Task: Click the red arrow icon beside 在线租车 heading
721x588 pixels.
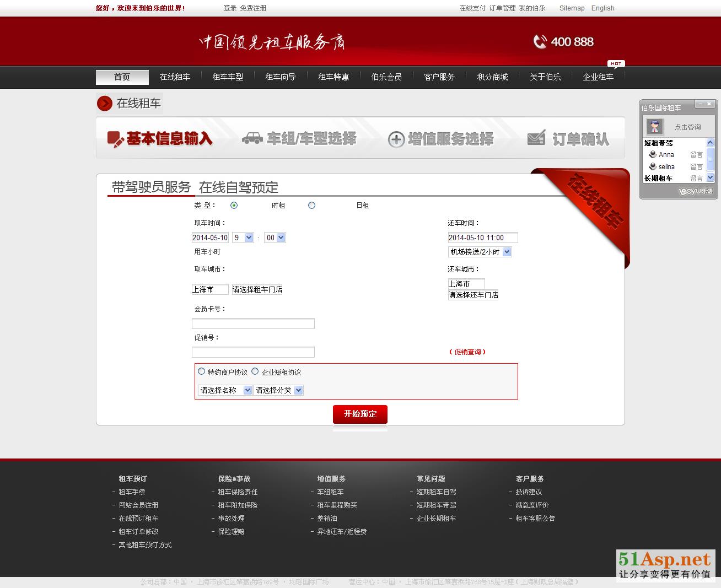Action: tap(105, 104)
